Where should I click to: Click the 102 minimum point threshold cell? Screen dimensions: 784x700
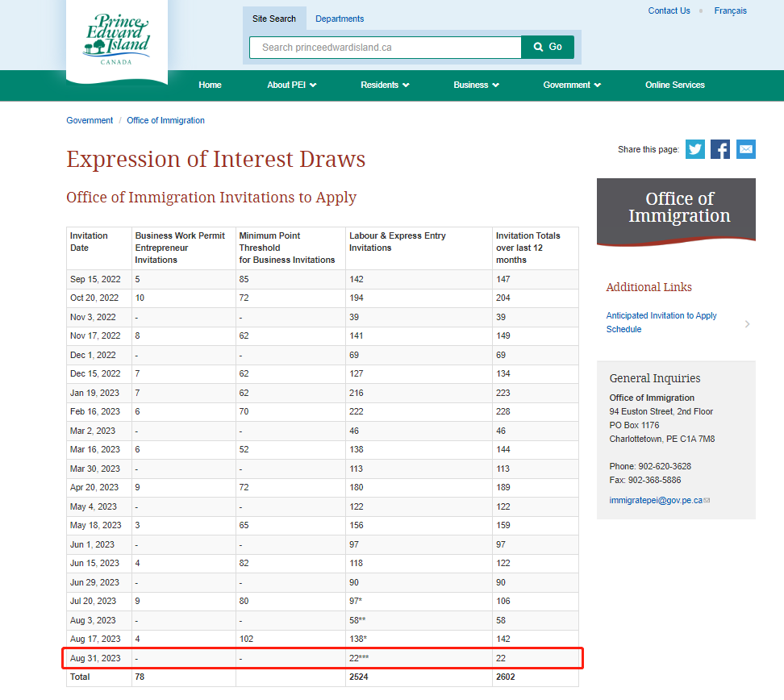[290, 640]
